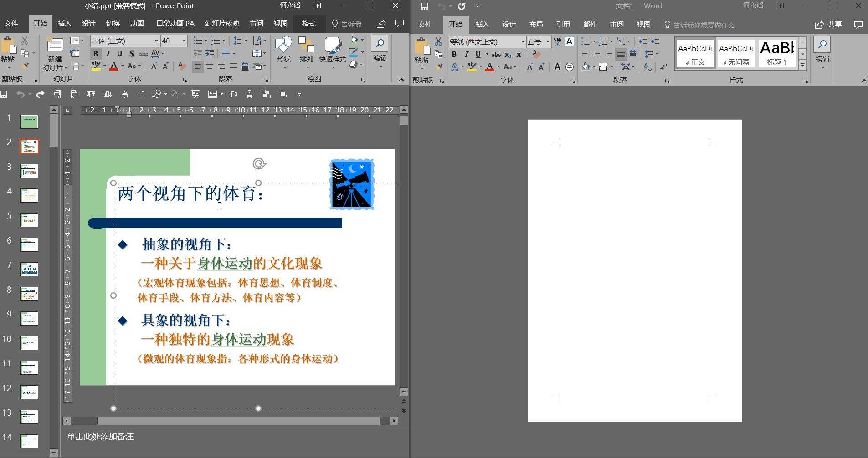Open the 五号 font size dropdown in Word
This screenshot has height=458, width=868.
[548, 41]
